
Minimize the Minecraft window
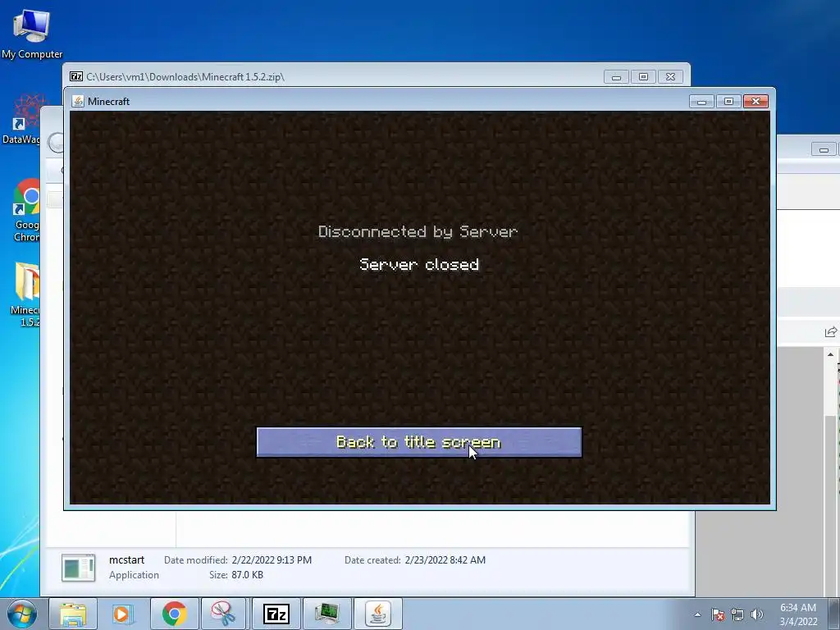coord(701,101)
